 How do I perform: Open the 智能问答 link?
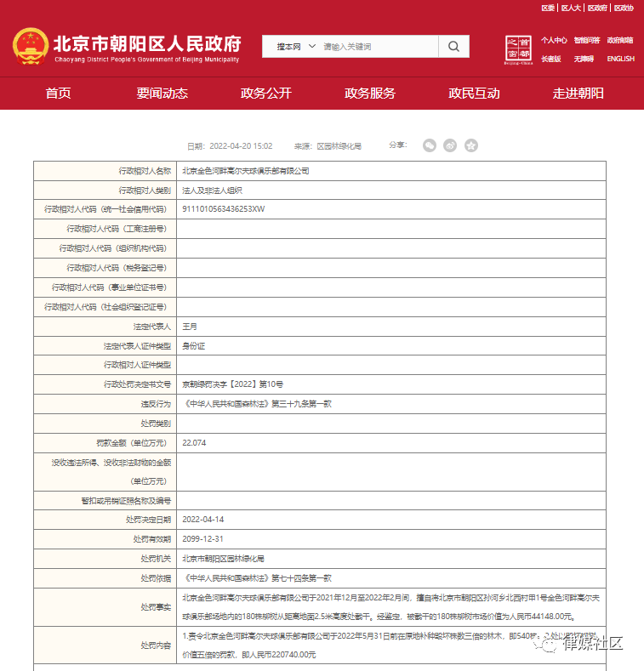[586, 40]
